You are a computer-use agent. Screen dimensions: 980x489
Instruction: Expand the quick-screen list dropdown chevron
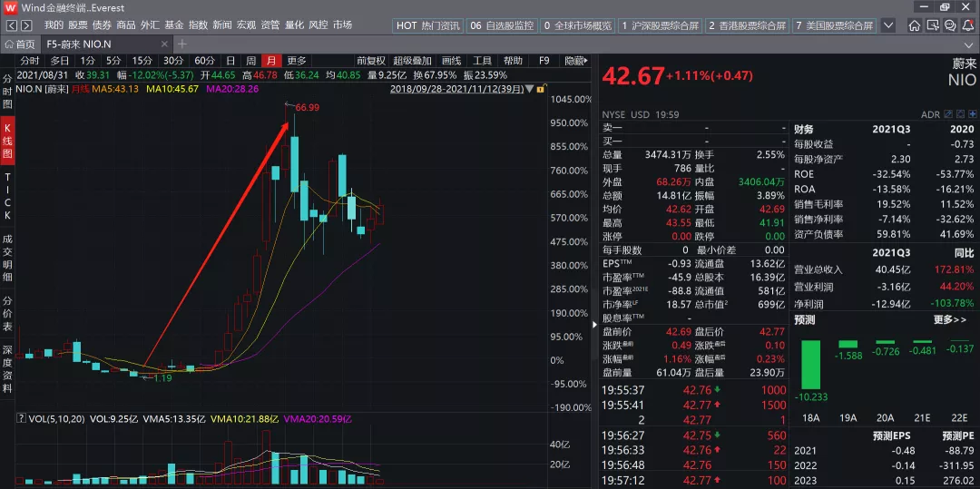click(888, 25)
